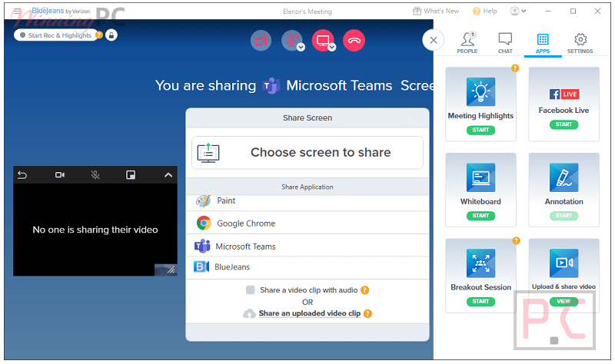
Task: Share the BlueJeans application
Action: click(307, 267)
